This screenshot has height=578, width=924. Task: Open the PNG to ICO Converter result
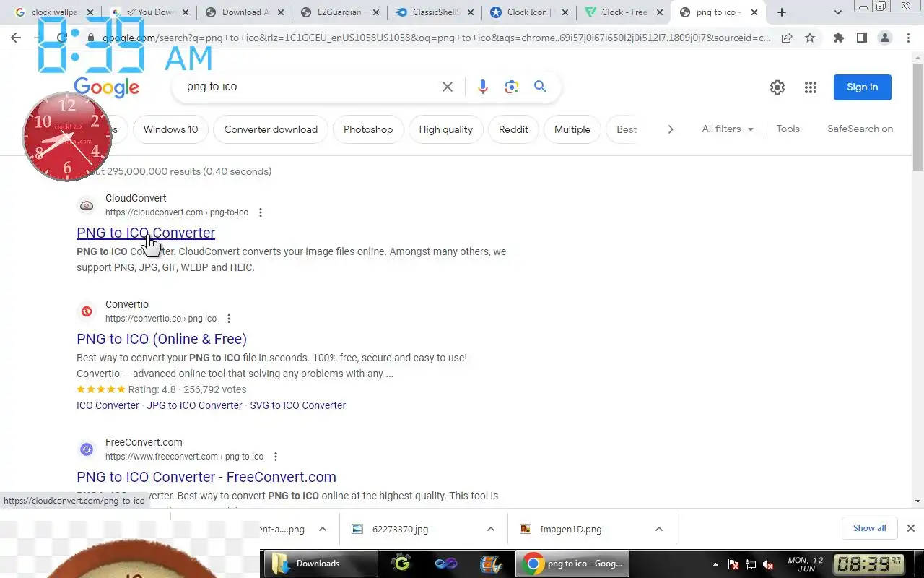[x=146, y=233]
